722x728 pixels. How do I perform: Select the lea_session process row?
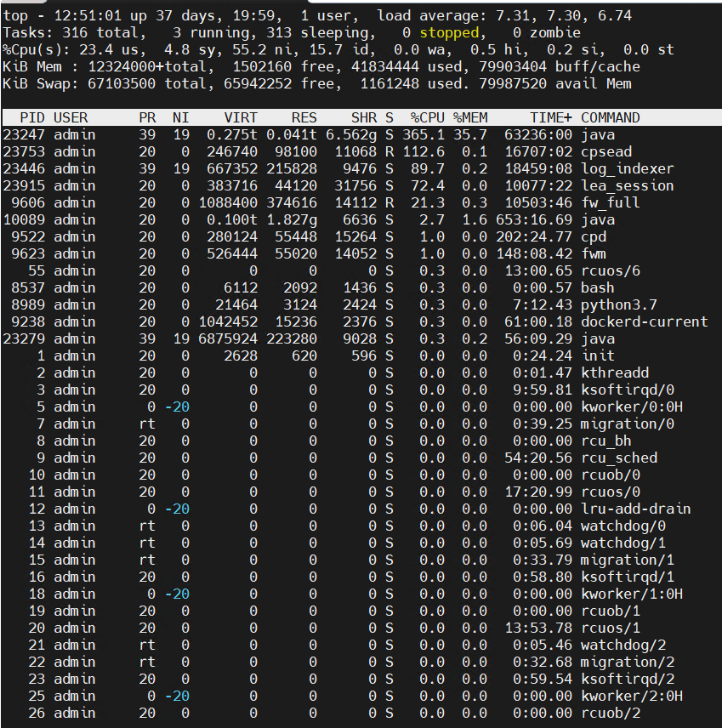click(340, 185)
